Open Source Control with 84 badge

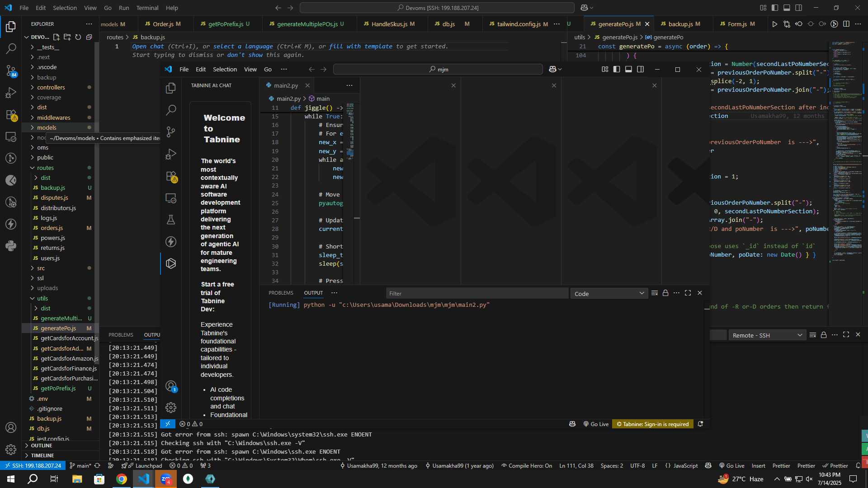(11, 70)
